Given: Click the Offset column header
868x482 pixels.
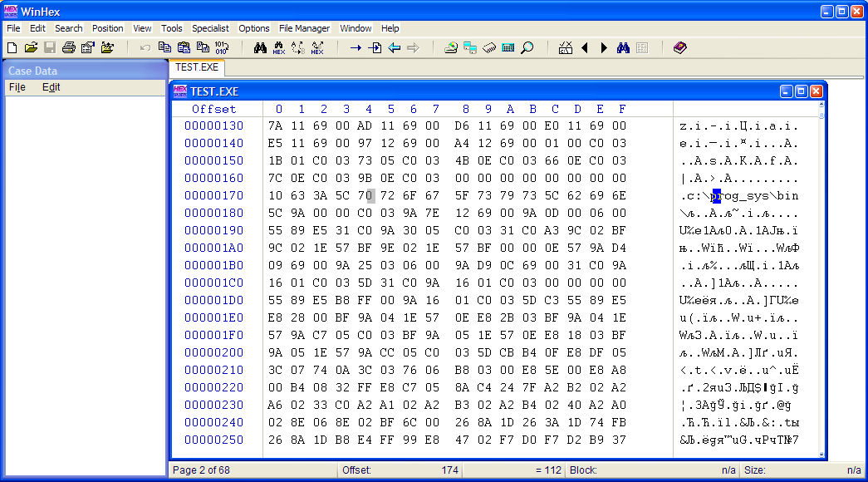Looking at the screenshot, I should (213, 109).
